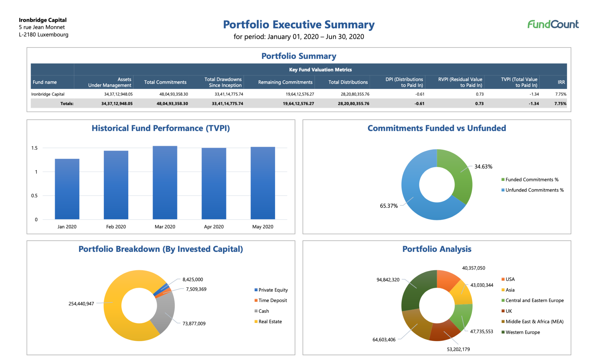596x364 pixels.
Task: Select the Western Europe legend marker
Action: [x=503, y=332]
